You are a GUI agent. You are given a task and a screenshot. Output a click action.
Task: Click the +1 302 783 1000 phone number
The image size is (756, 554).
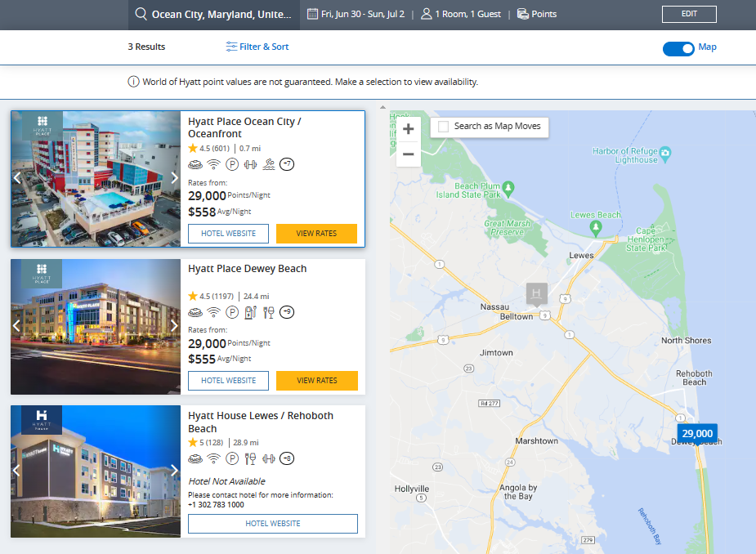click(216, 505)
